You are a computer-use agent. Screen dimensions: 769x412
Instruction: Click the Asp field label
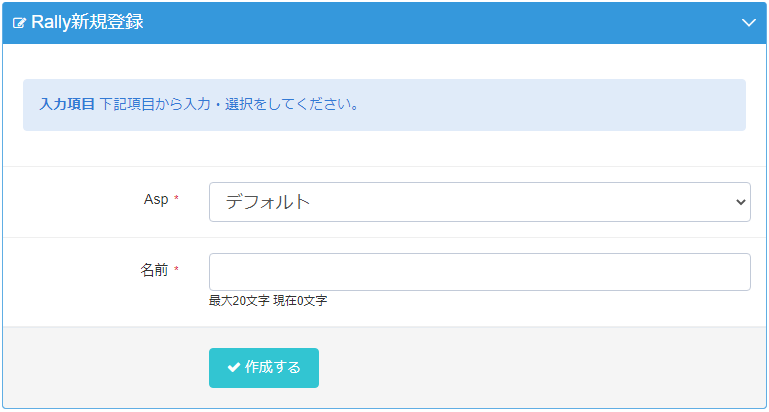(156, 199)
